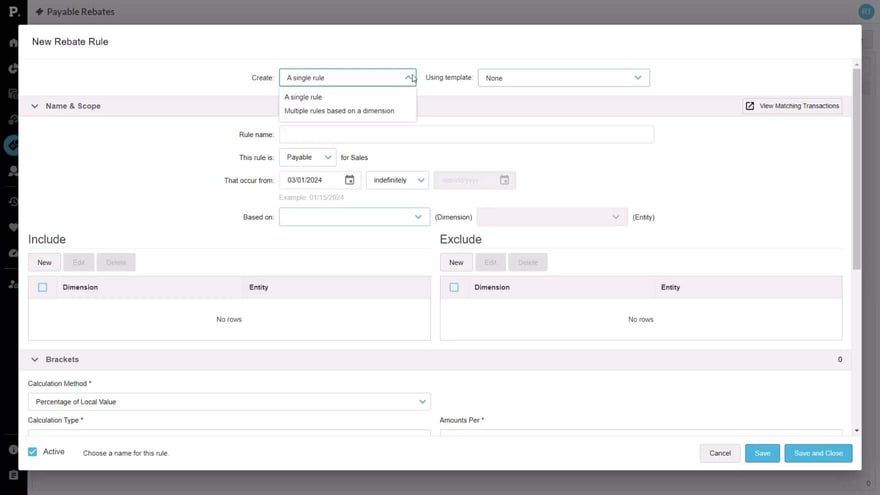
Task: Open the calendar picker for start date
Action: point(349,180)
